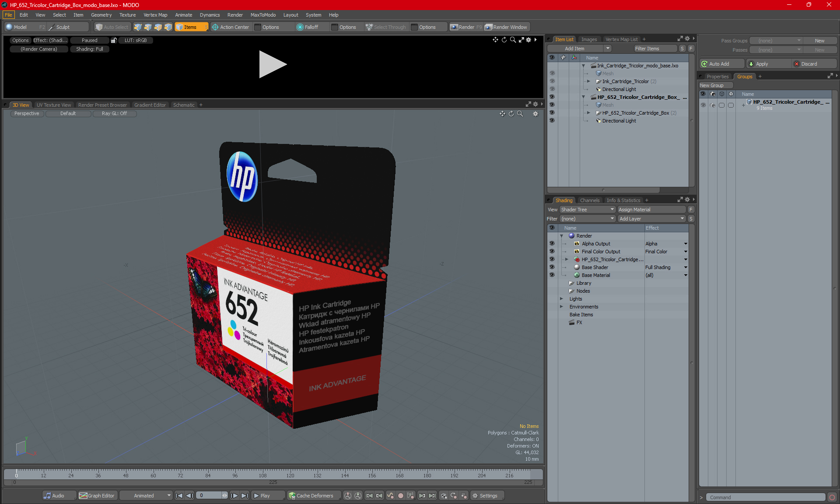
Task: Click command record button icon
Action: point(832,497)
